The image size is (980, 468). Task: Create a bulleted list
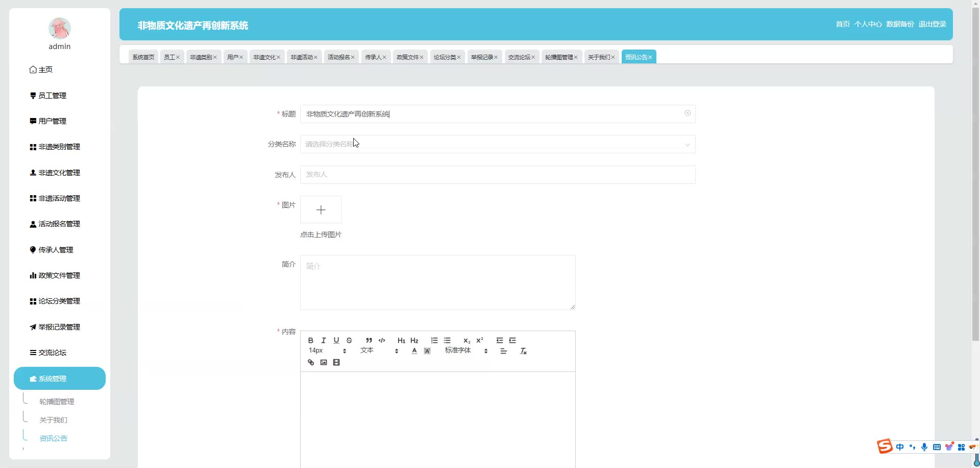pyautogui.click(x=447, y=340)
